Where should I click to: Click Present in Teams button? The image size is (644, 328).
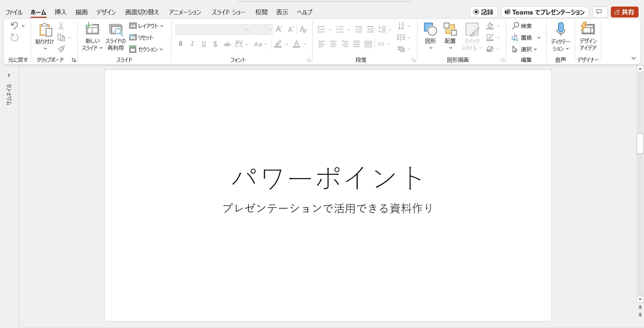pos(545,12)
